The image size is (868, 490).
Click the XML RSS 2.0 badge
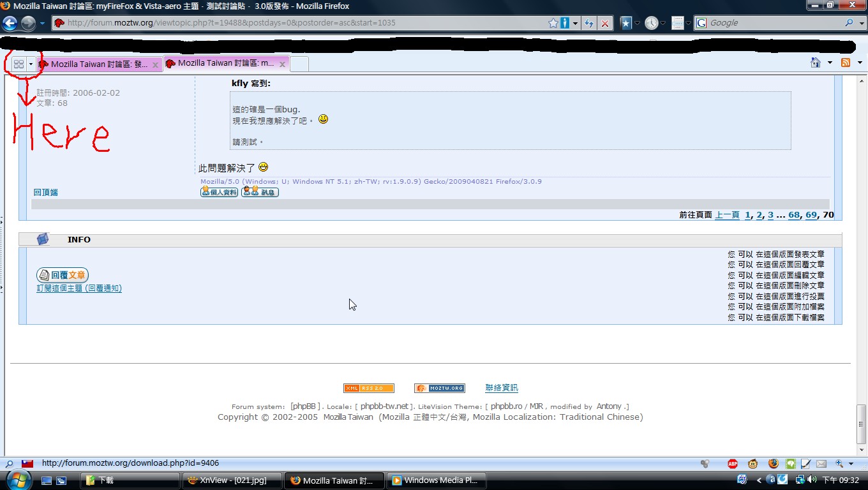(x=369, y=388)
